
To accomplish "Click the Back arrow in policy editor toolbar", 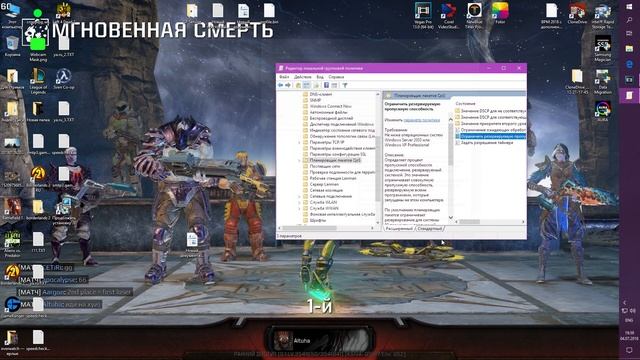I will pos(280,85).
